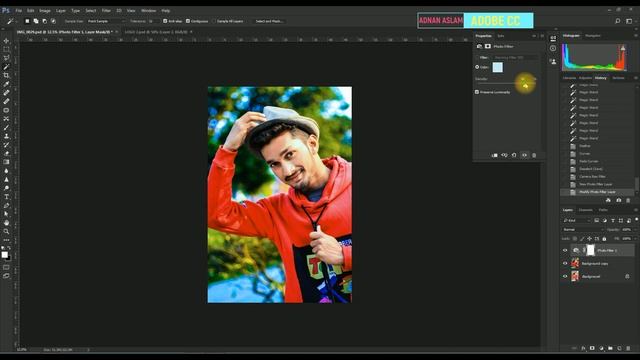Click the Density slider track
Viewport: 640px width, 360px height.
[x=506, y=84]
